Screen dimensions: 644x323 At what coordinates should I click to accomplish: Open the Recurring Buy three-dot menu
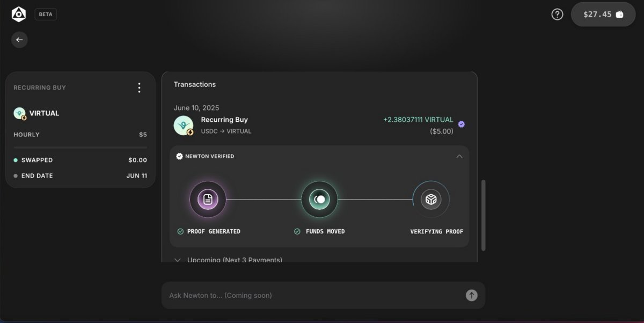[139, 87]
